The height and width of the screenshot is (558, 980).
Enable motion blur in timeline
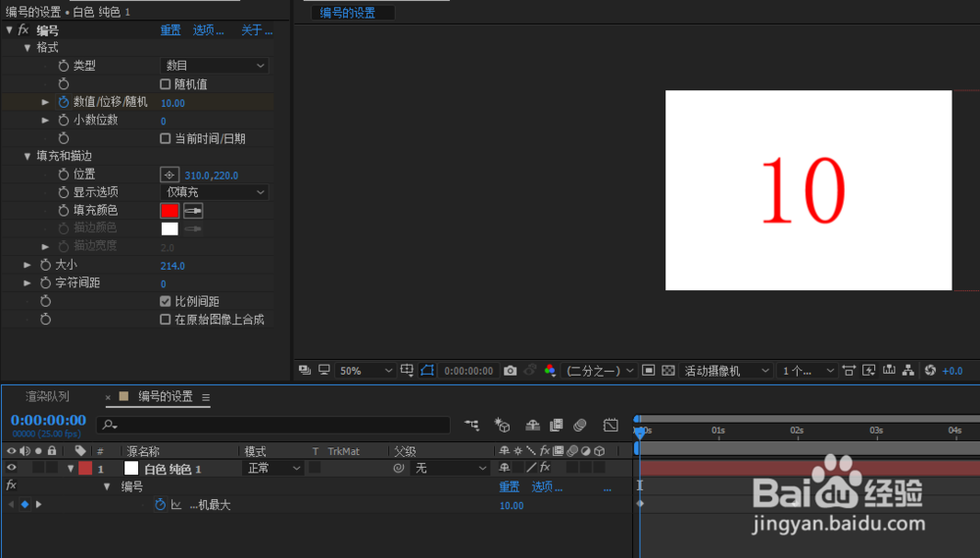tap(579, 426)
